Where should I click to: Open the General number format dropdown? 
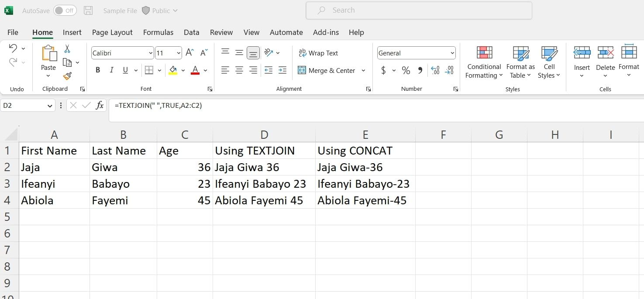point(452,53)
